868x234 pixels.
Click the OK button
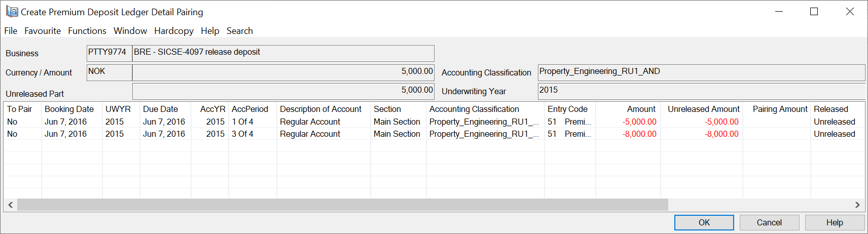click(704, 222)
